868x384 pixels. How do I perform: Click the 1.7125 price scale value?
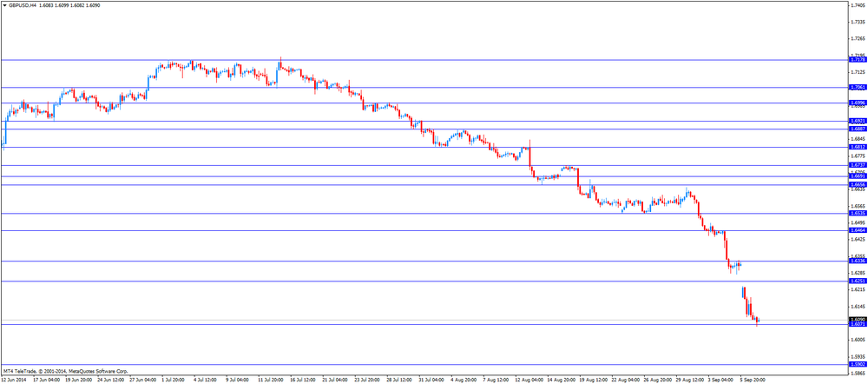[858, 73]
